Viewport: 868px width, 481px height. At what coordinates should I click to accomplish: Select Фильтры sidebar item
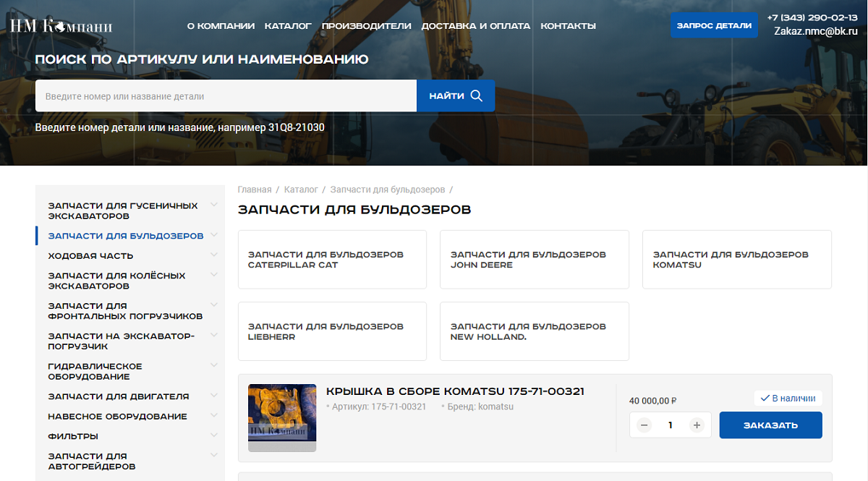73,436
